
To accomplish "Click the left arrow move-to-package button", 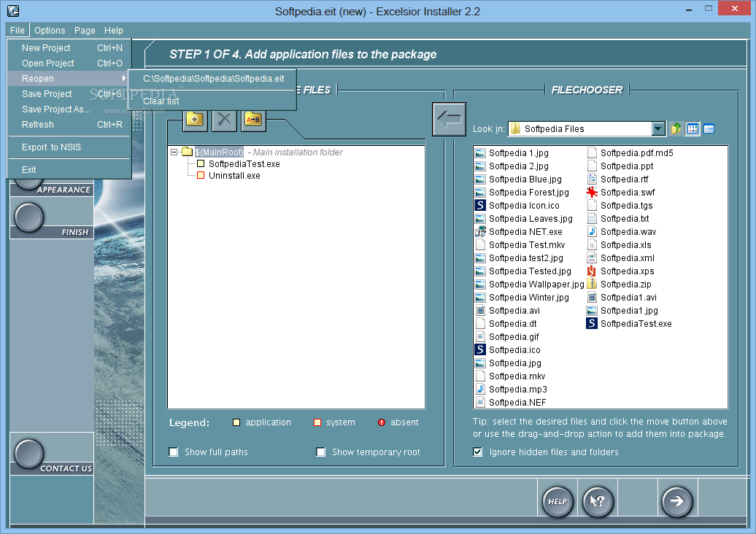I will pos(449,119).
